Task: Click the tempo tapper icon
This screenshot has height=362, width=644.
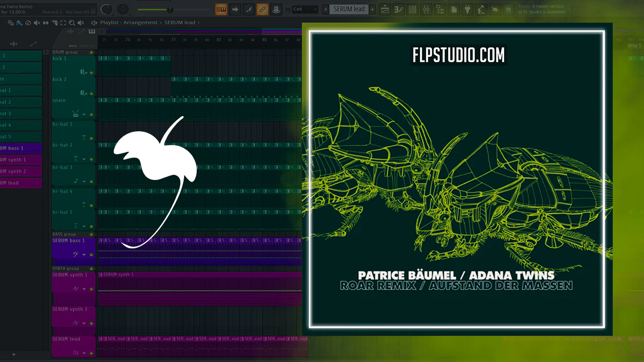Action: (x=481, y=9)
